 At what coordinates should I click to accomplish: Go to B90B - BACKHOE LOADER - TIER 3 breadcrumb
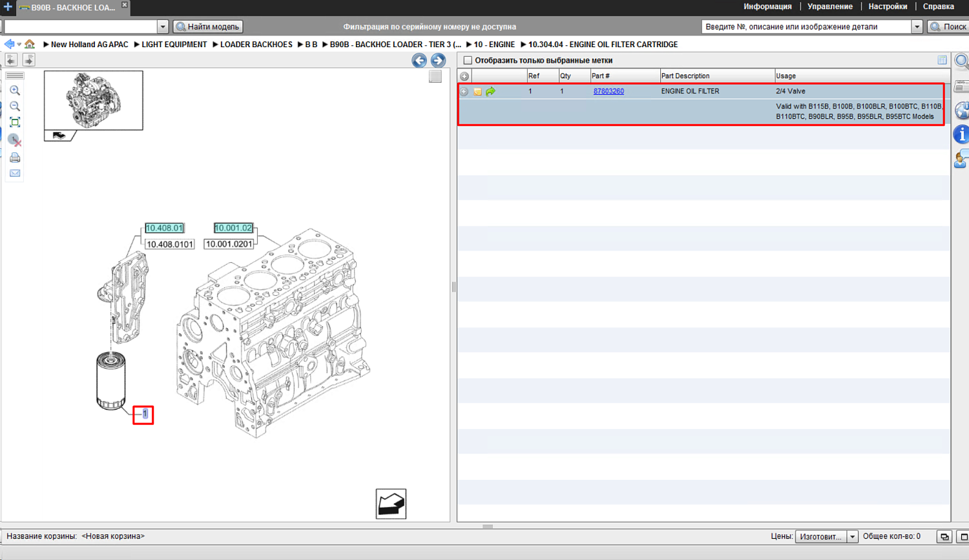coord(395,45)
